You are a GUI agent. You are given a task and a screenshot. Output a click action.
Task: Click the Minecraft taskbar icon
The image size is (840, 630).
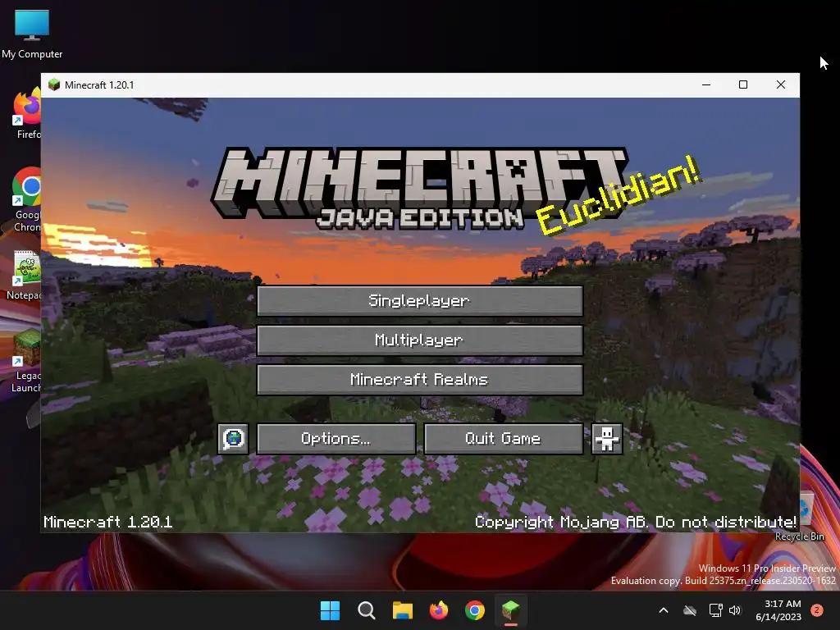coord(510,610)
